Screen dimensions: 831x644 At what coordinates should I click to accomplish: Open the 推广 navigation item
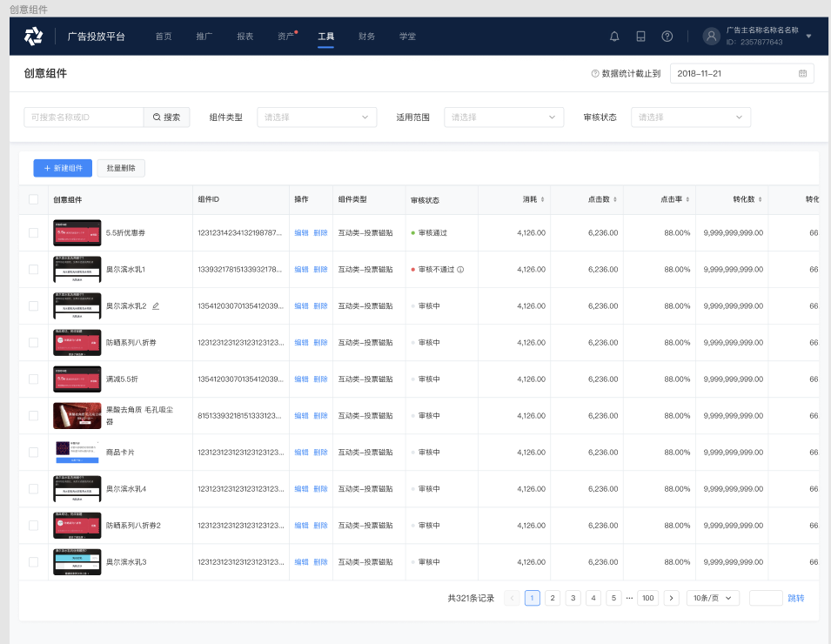point(204,36)
